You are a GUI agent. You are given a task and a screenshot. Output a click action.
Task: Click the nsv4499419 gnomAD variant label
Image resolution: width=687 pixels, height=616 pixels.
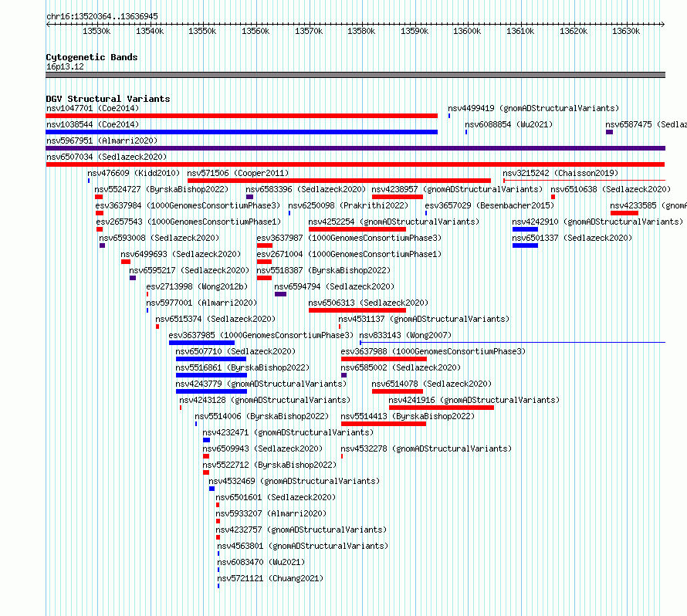tap(533, 108)
